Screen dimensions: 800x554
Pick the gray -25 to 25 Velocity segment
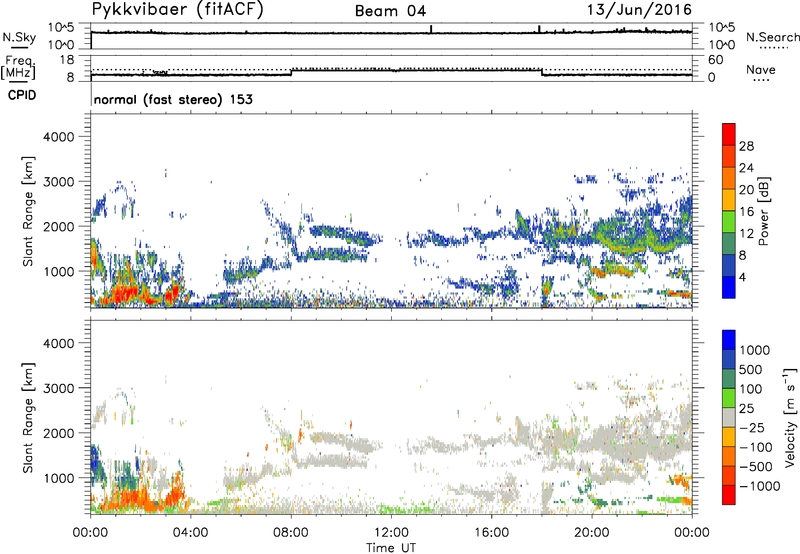coord(729,417)
